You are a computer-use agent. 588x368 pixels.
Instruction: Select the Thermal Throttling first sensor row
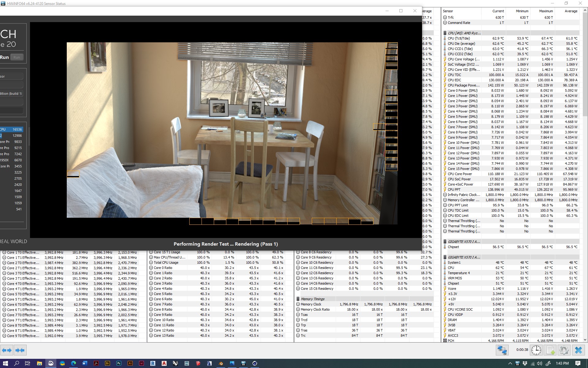[x=464, y=221]
